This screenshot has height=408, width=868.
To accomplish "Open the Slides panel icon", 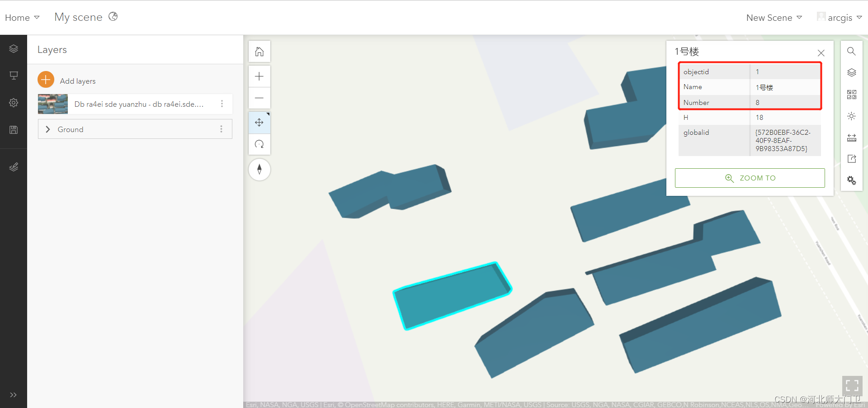I will pos(14,76).
